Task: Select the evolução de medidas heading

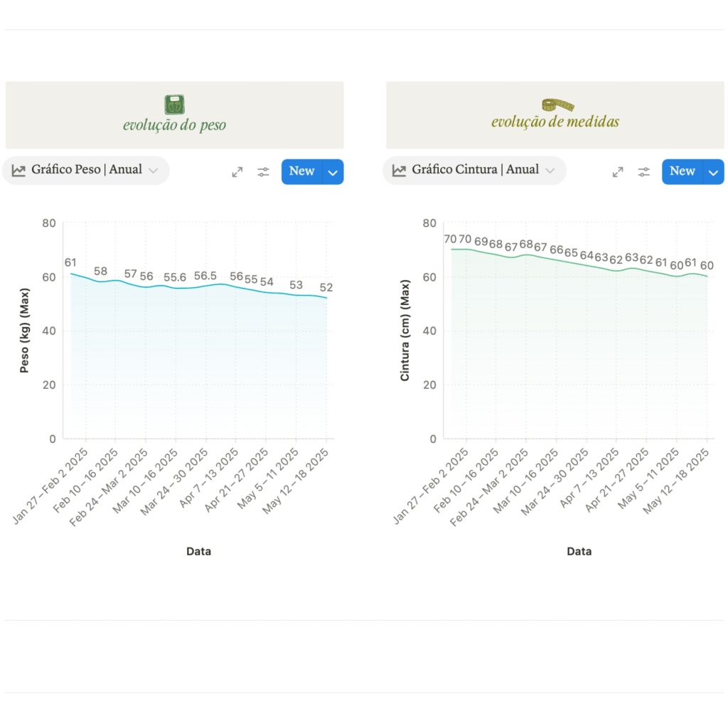Action: tap(555, 122)
